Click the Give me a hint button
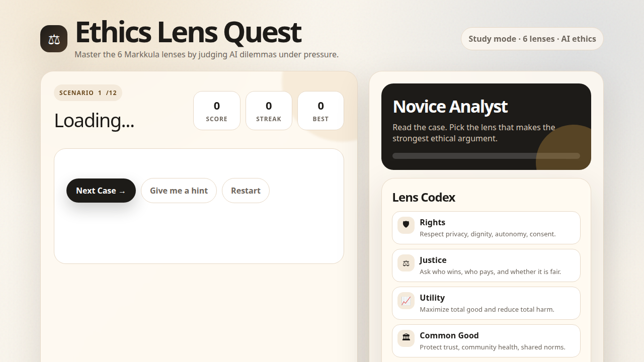The height and width of the screenshot is (362, 644). 179,191
